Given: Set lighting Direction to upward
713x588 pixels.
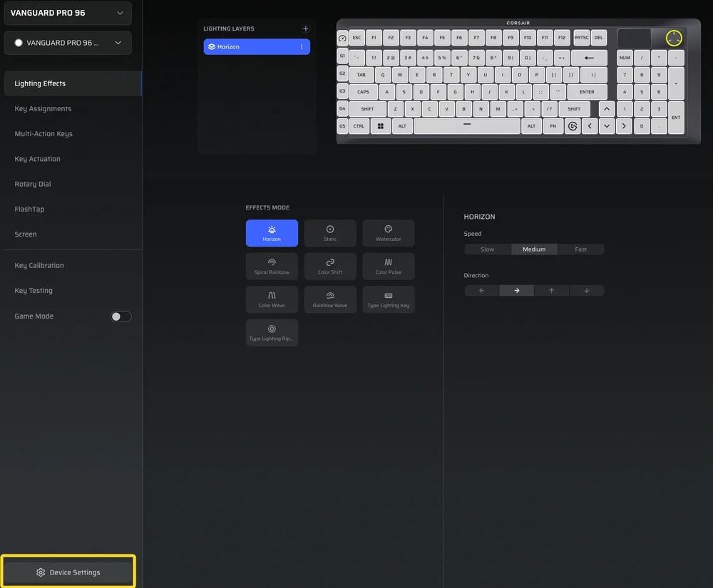Looking at the screenshot, I should pyautogui.click(x=551, y=290).
